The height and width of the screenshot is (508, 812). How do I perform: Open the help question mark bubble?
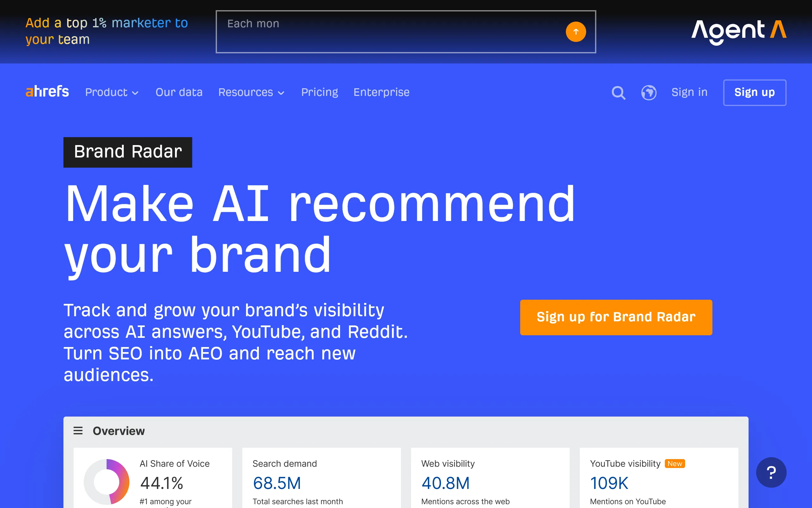(771, 472)
